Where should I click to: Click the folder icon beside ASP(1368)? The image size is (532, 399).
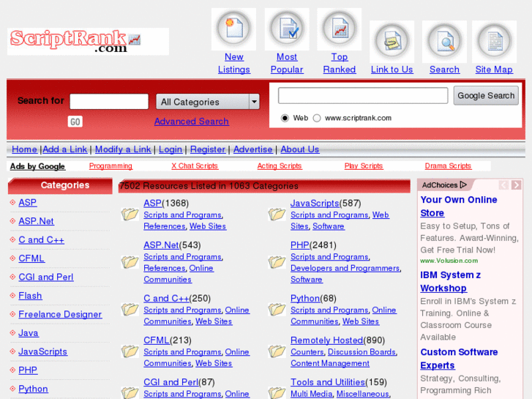click(x=130, y=215)
